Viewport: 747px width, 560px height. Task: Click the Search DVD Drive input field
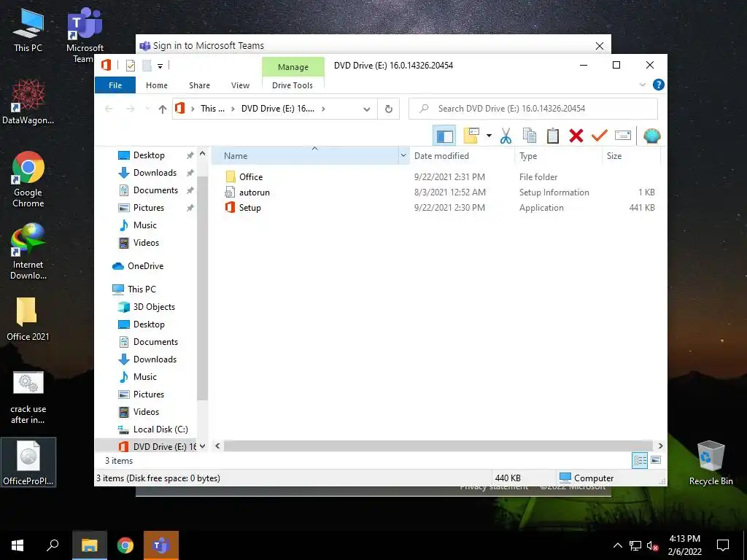[x=533, y=109]
